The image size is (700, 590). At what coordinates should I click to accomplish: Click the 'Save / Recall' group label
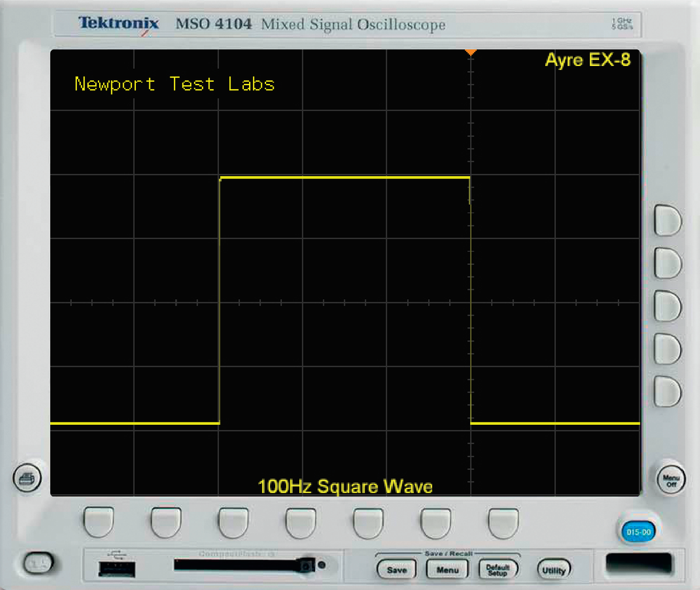448,553
